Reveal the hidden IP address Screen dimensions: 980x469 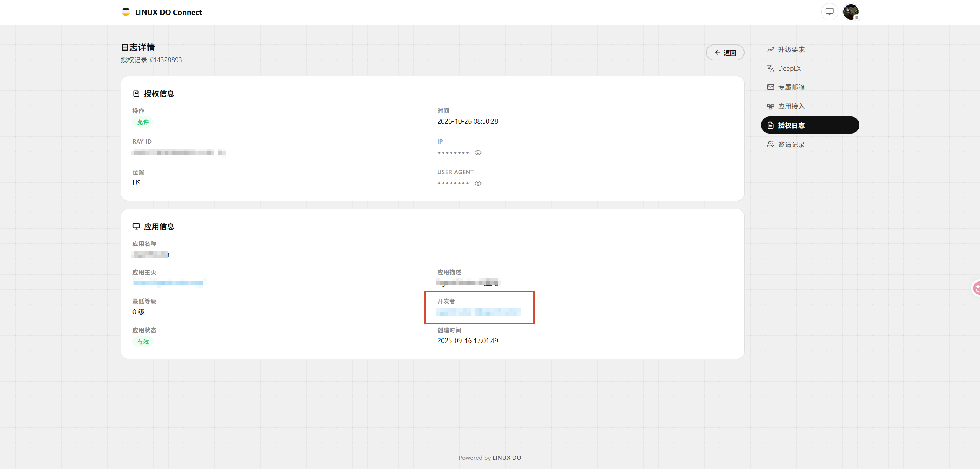pos(478,152)
